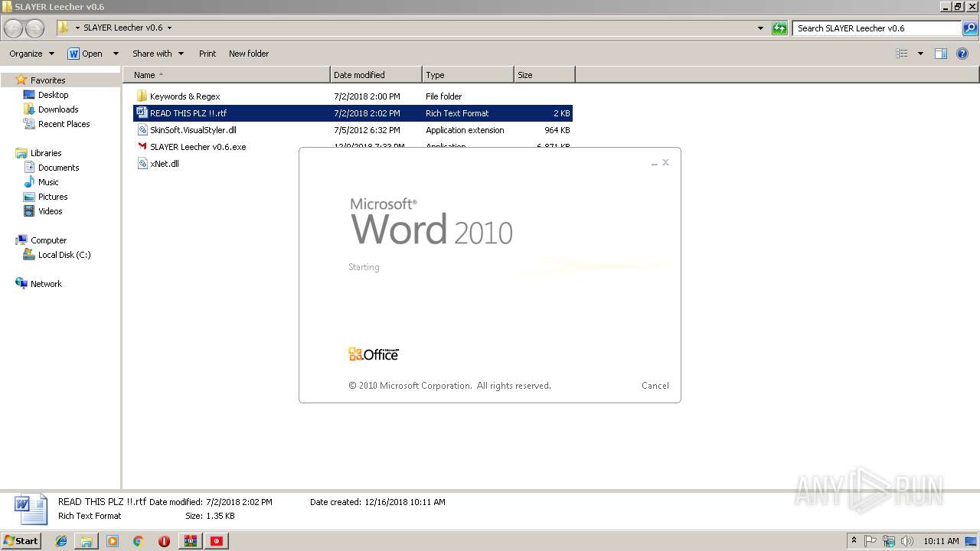Image resolution: width=980 pixels, height=551 pixels.
Task: Select the Favorites group header
Action: tap(47, 80)
